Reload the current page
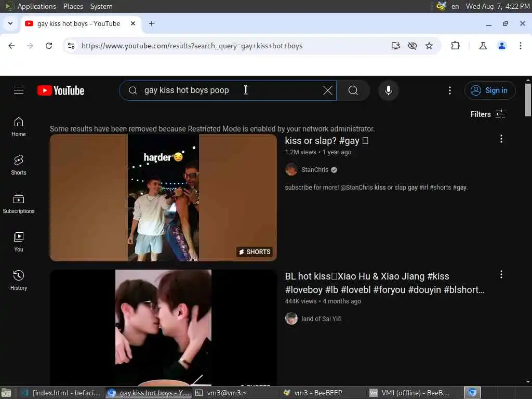Screen dimensions: 532x399 click(49, 46)
